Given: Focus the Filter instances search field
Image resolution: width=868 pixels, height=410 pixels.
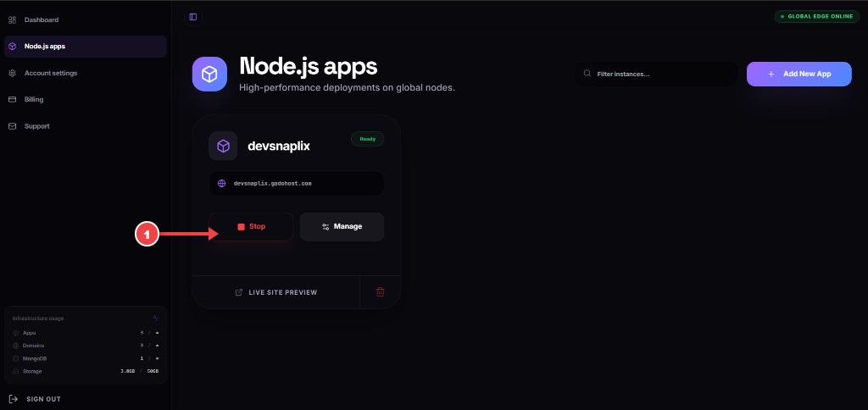Looking at the screenshot, I should [x=657, y=74].
